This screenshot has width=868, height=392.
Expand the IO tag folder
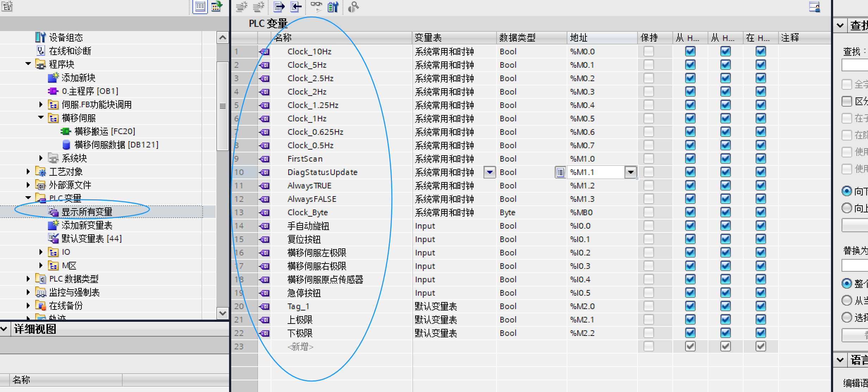click(x=41, y=252)
